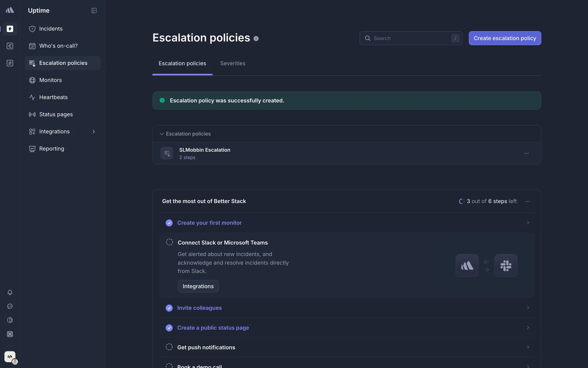Toggle Get push notifications step circle
This screenshot has width=588, height=368.
(169, 347)
